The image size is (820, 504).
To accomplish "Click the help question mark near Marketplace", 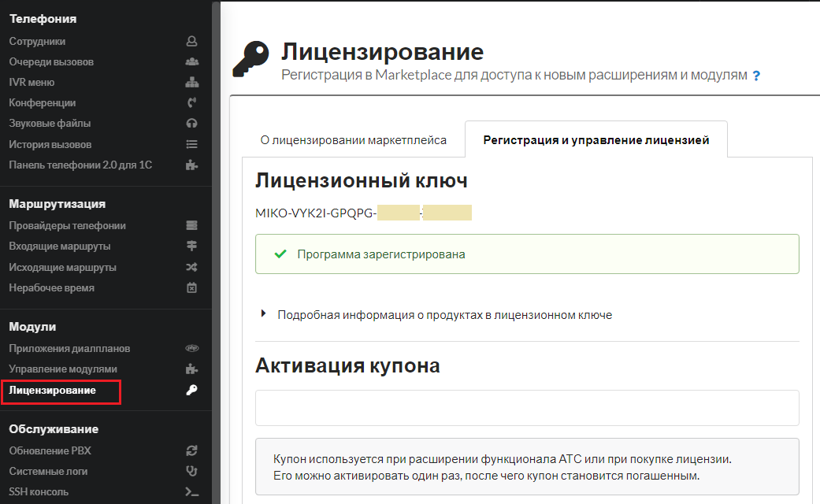I will [757, 76].
